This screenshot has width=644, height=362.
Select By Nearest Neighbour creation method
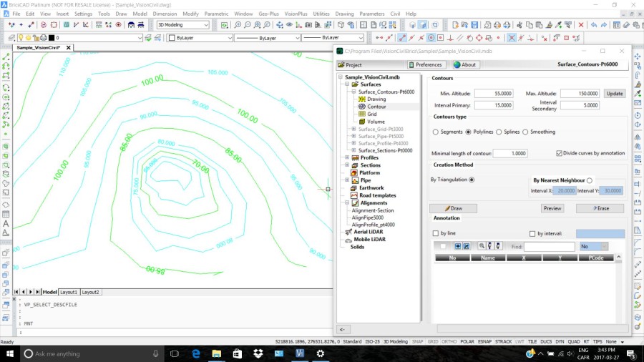coord(589,180)
